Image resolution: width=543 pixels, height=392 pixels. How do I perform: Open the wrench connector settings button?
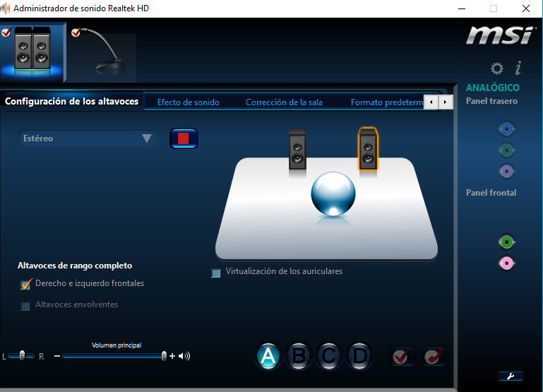[x=511, y=376]
